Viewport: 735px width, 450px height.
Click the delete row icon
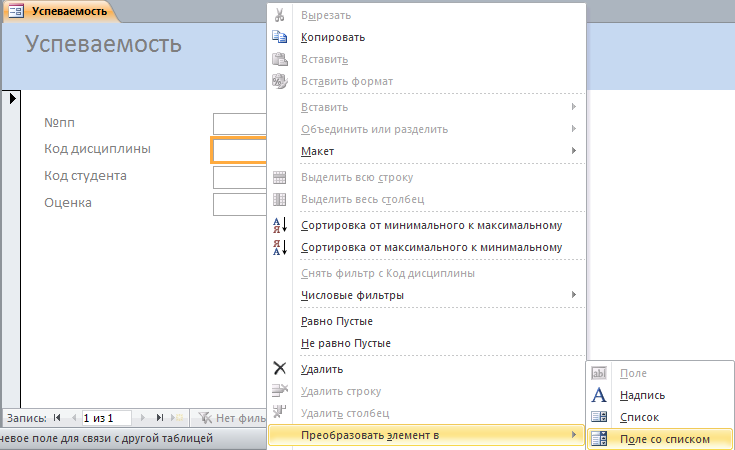[280, 390]
